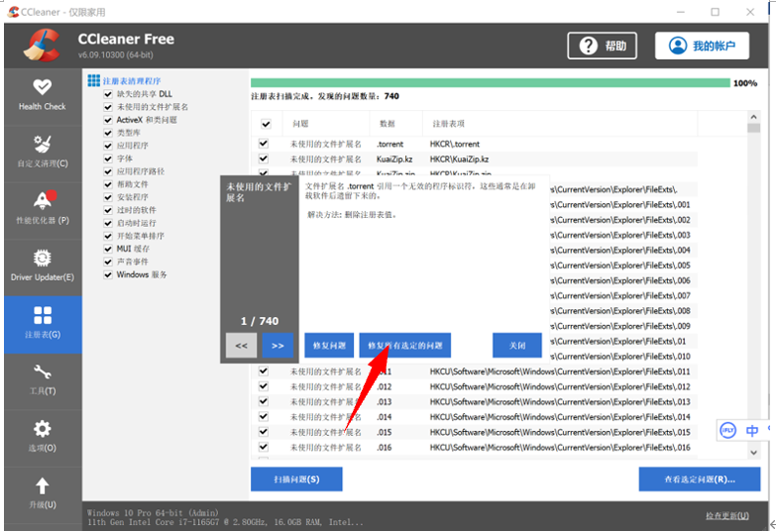Open the Options (选项) gear section
The width and height of the screenshot is (776, 532).
pyautogui.click(x=42, y=437)
